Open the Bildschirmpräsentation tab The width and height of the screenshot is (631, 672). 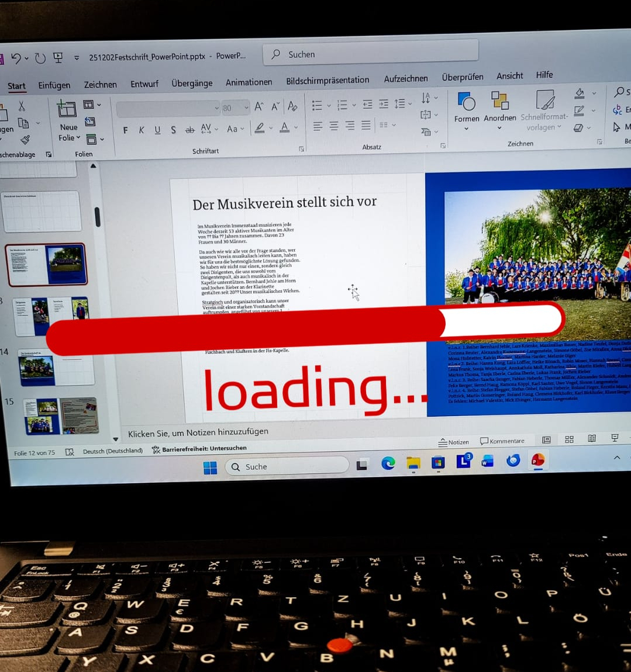pyautogui.click(x=327, y=80)
